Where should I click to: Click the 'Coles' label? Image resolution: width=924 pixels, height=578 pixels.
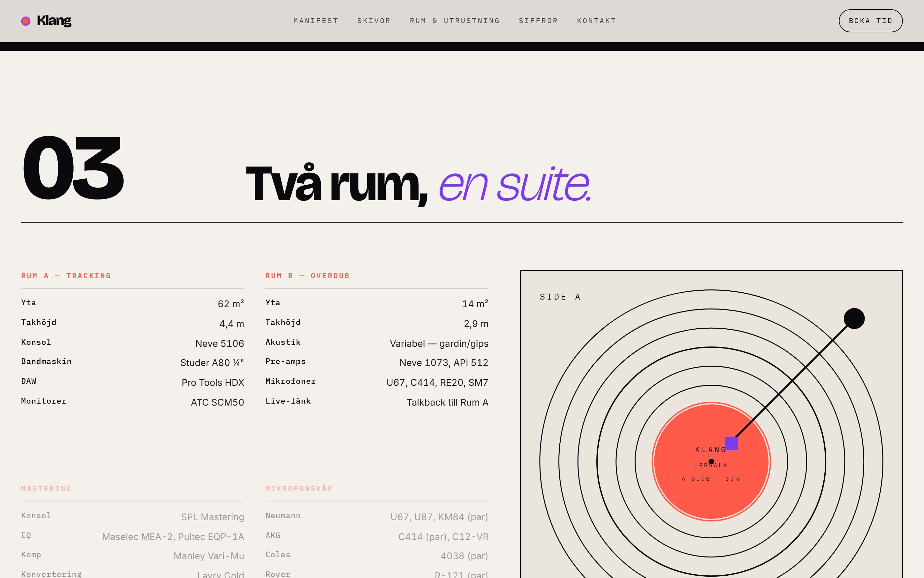pyautogui.click(x=278, y=555)
